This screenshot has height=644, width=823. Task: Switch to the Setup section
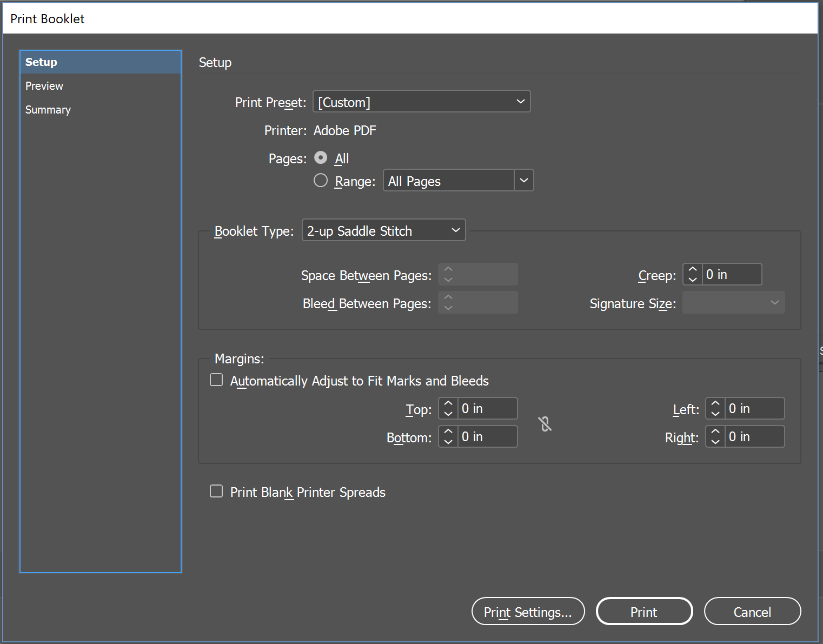(x=101, y=62)
